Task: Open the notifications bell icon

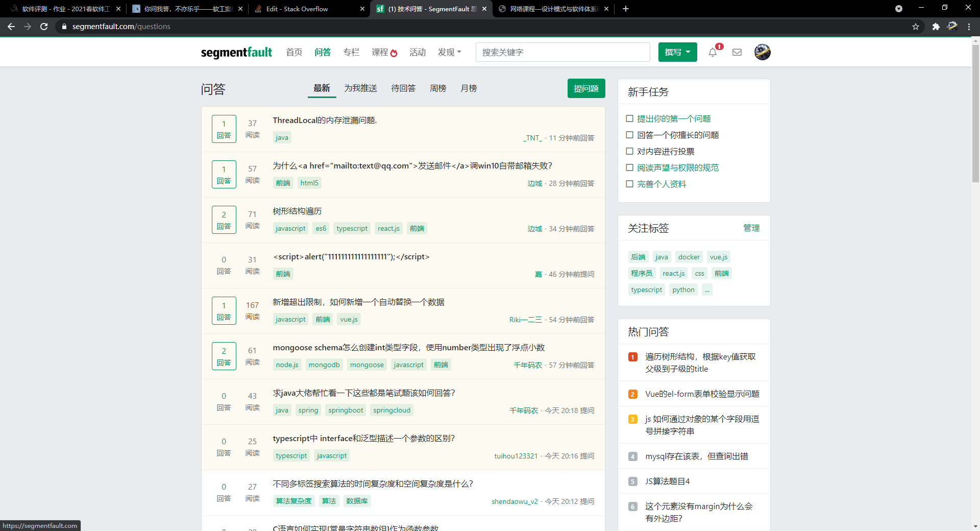Action: pos(713,52)
